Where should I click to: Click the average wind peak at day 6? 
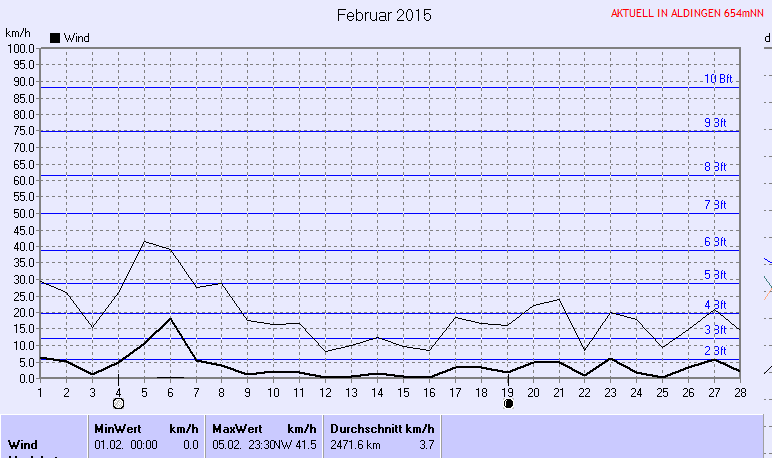[x=171, y=318]
